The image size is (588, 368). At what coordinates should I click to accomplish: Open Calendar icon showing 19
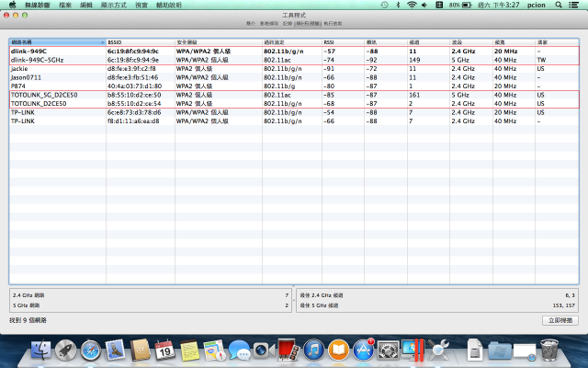click(x=164, y=350)
